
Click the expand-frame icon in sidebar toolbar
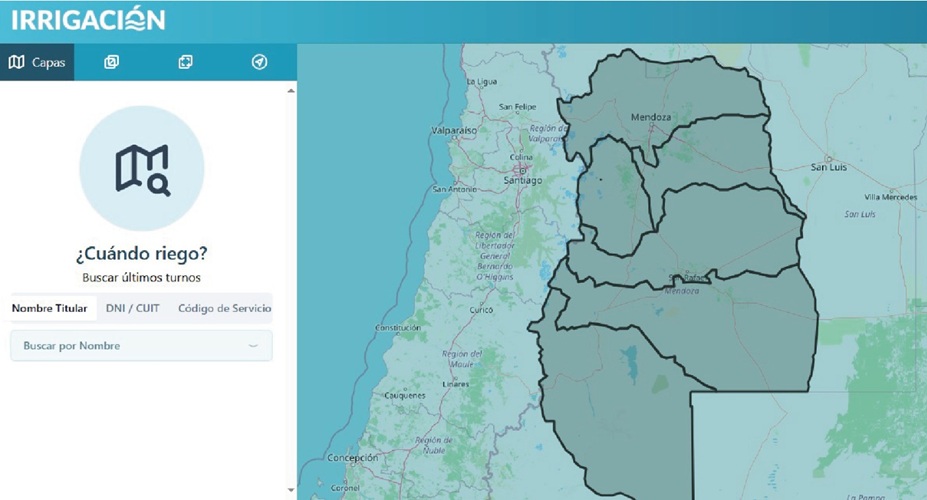pos(185,62)
